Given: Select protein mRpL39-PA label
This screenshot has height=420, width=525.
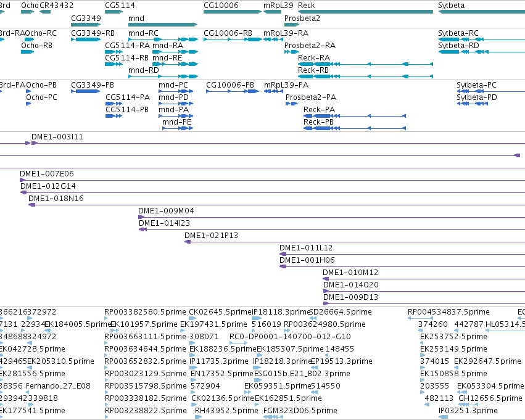Looking at the screenshot, I should pos(286,85).
